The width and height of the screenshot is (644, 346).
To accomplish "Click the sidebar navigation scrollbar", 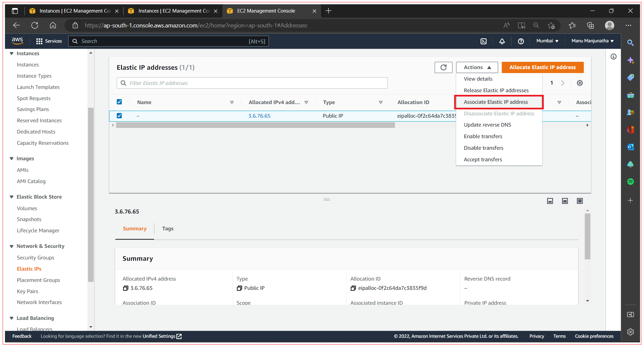I will [91, 195].
